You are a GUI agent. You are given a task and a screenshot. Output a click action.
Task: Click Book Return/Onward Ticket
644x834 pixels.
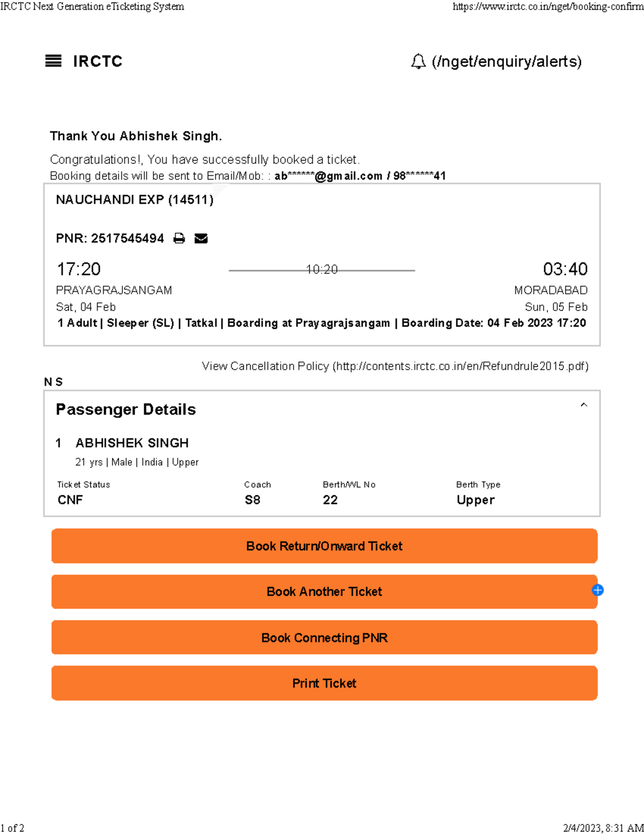coord(324,546)
